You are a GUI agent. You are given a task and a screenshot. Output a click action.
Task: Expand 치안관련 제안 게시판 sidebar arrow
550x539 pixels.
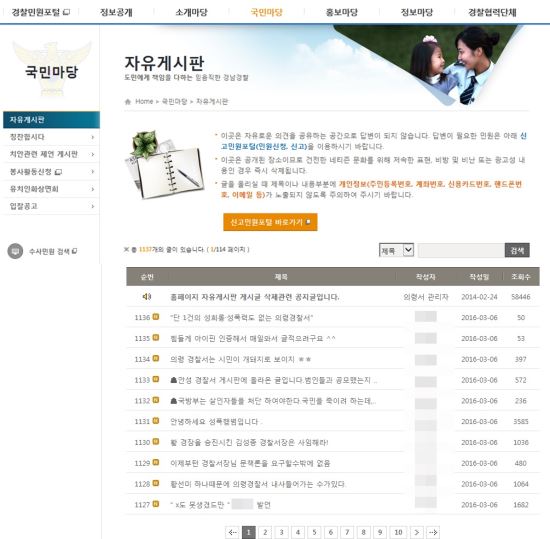click(93, 154)
